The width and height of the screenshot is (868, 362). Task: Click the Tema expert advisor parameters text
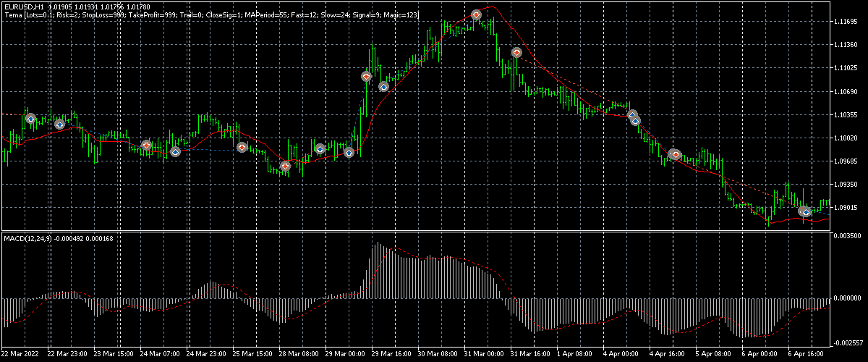point(210,15)
